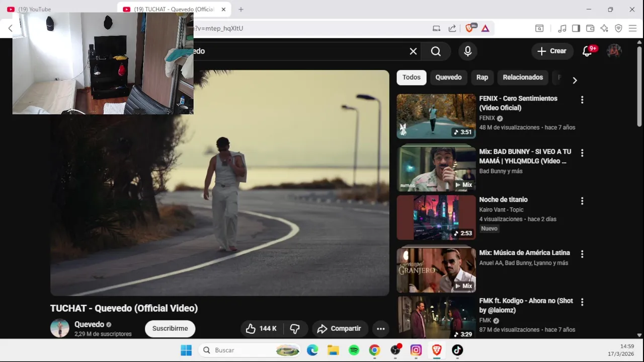Open the Quevedo channel name link
Viewport: 644px width, 362px height.
tap(89, 324)
